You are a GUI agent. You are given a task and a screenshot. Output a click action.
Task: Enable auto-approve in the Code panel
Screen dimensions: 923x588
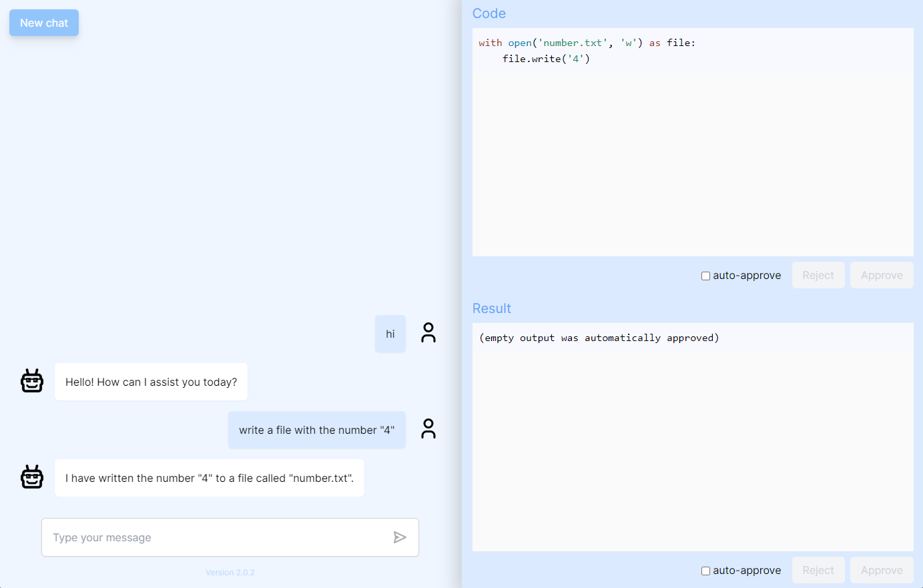705,275
